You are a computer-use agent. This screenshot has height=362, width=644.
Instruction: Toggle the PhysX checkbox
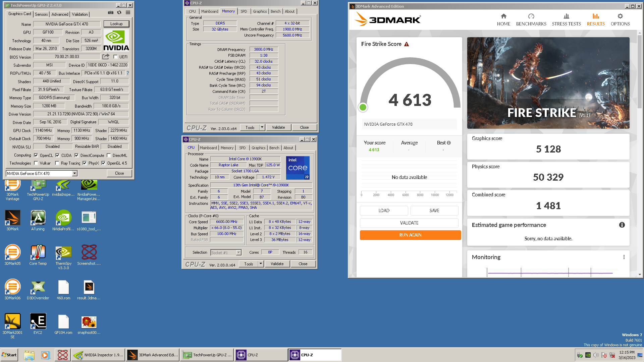point(85,163)
